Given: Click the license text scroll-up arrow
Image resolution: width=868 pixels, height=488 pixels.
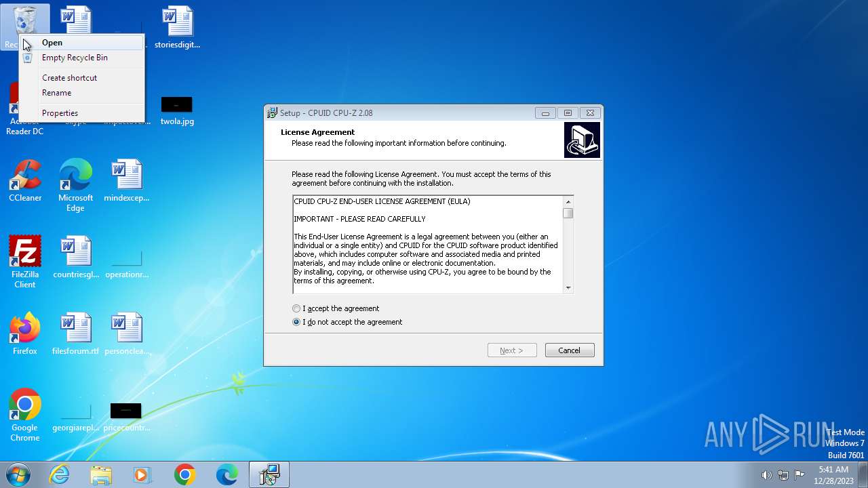Looking at the screenshot, I should click(x=568, y=201).
